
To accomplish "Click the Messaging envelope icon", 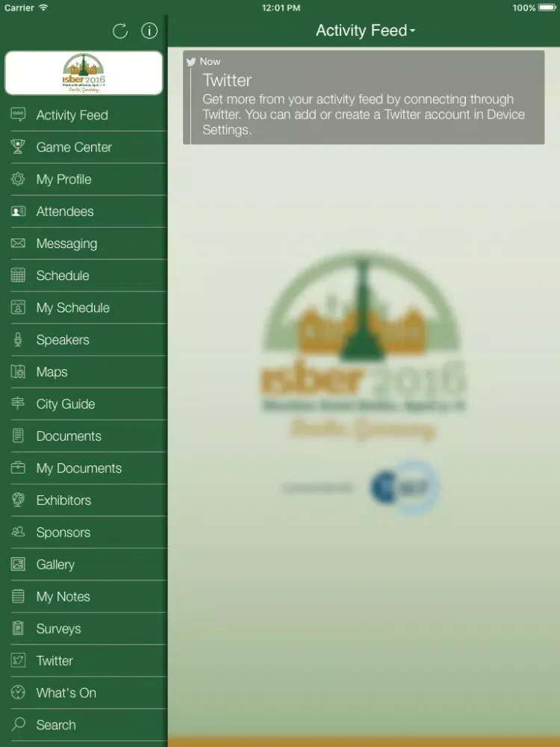I will tap(18, 244).
